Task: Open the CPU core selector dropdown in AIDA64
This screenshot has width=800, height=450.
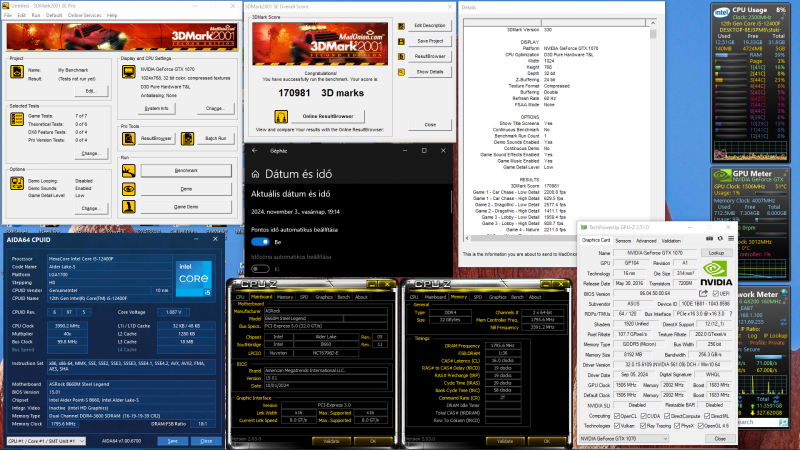Action: [46, 441]
